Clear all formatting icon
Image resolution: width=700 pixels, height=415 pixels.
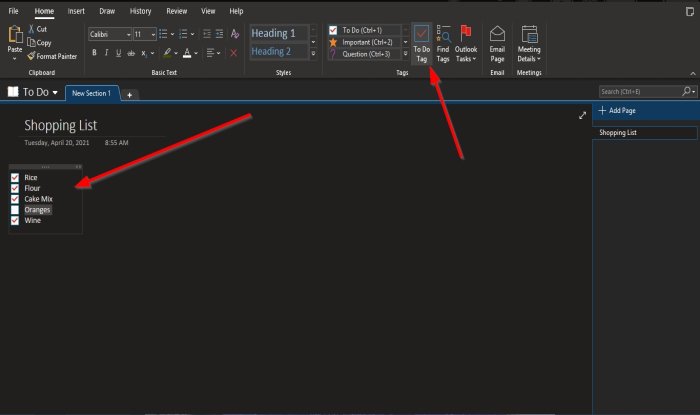point(235,34)
